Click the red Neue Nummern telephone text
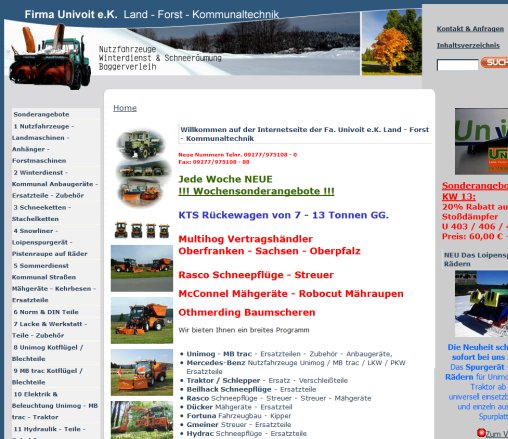The width and height of the screenshot is (508, 439). (x=238, y=158)
